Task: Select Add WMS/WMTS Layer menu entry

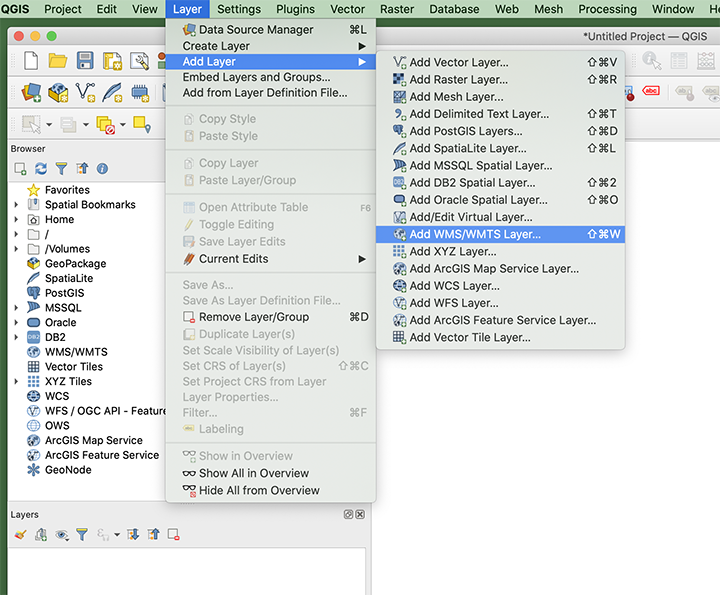Action: tap(500, 234)
